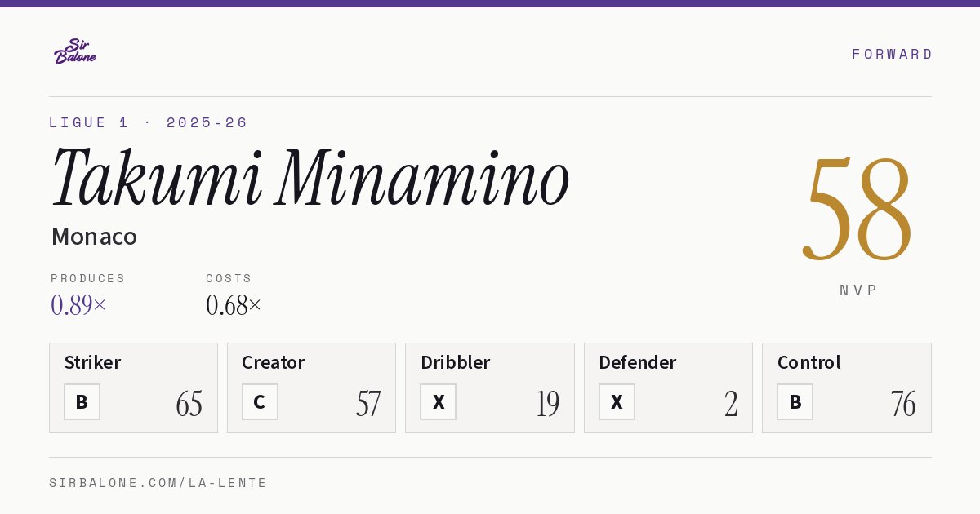Click the LIGUE 1 · 2025-26 heading
The height and width of the screenshot is (514, 980).
coord(148,122)
